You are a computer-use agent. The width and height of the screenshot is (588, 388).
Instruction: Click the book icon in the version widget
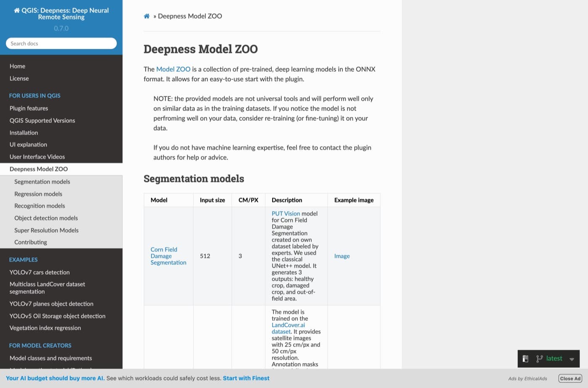(x=525, y=359)
